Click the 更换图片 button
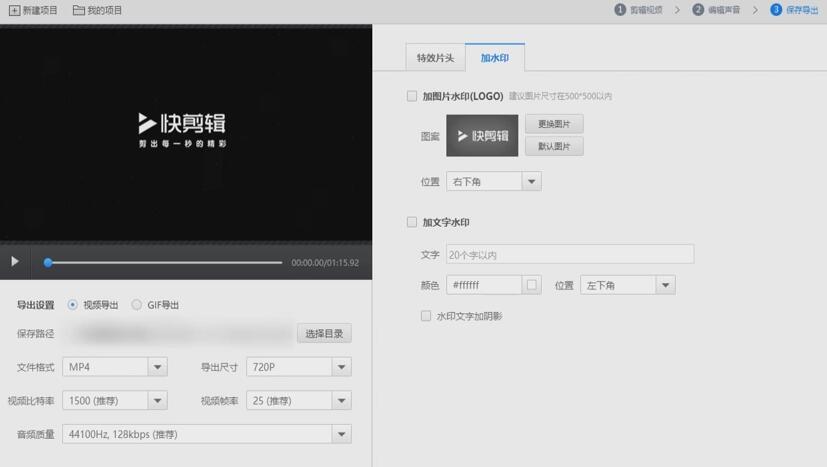The image size is (827, 467). tap(554, 124)
